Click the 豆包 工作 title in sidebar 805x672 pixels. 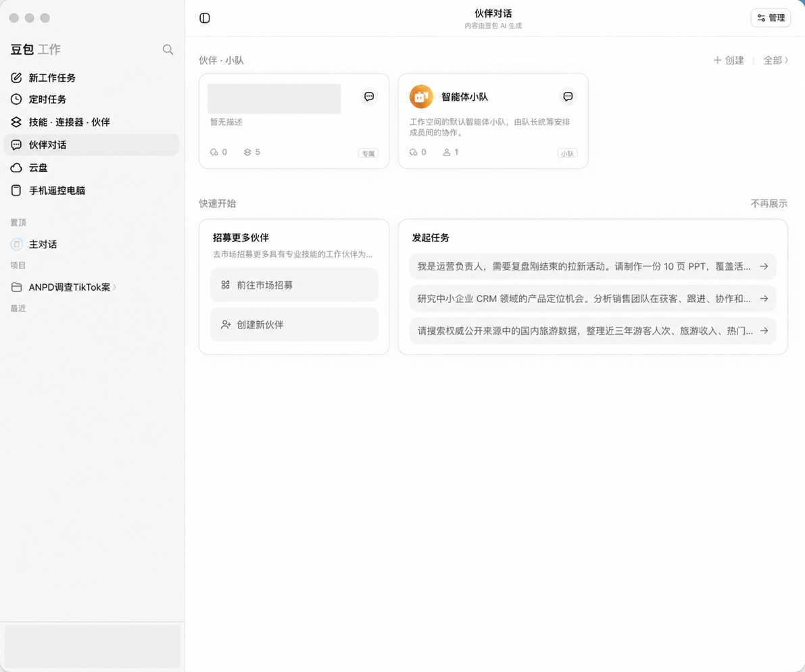pyautogui.click(x=35, y=49)
